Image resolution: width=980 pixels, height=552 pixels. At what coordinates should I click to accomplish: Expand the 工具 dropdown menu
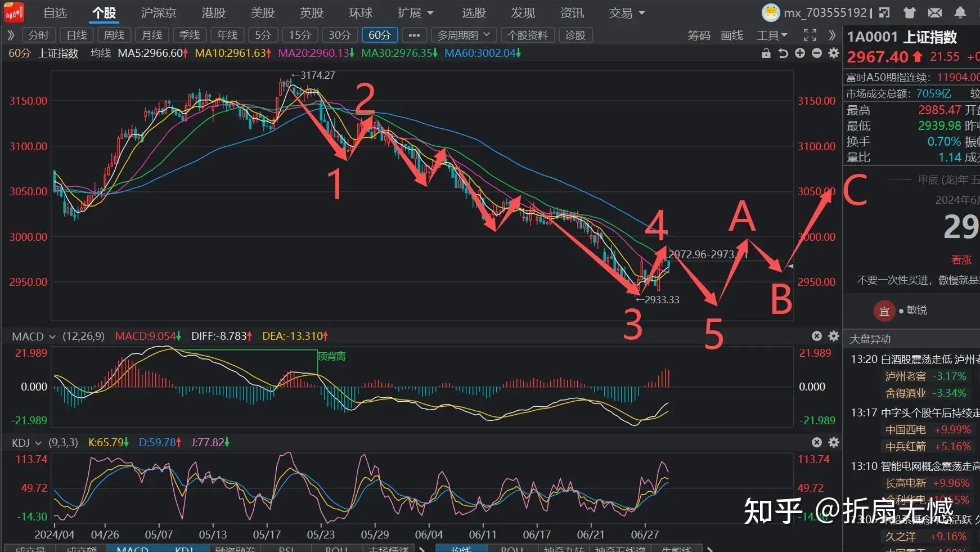point(772,35)
